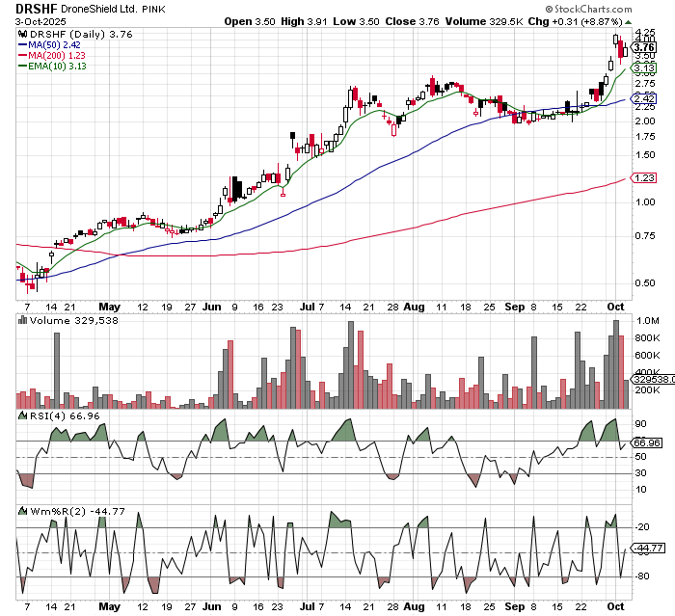Click the blue 2.42 MA axis tag

(x=644, y=98)
